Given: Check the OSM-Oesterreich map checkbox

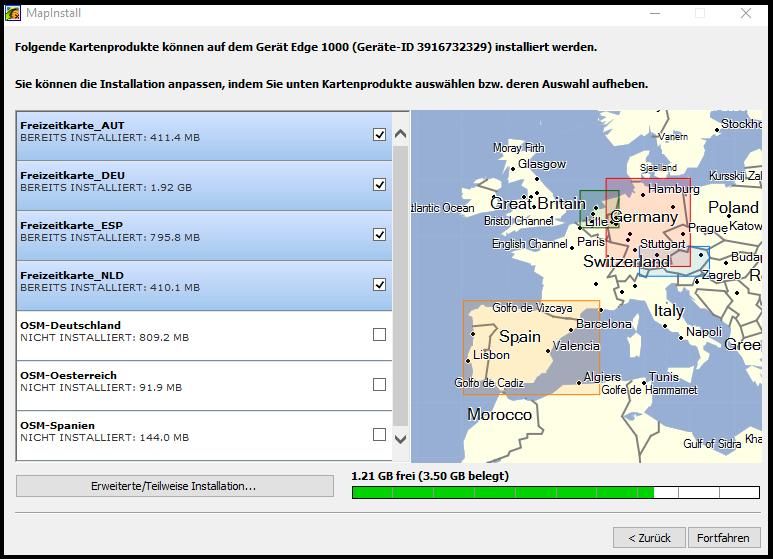Looking at the screenshot, I should (379, 384).
